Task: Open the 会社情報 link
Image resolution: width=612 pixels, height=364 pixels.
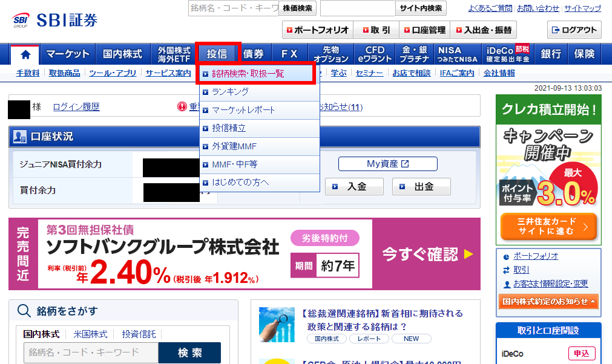Action: (499, 73)
